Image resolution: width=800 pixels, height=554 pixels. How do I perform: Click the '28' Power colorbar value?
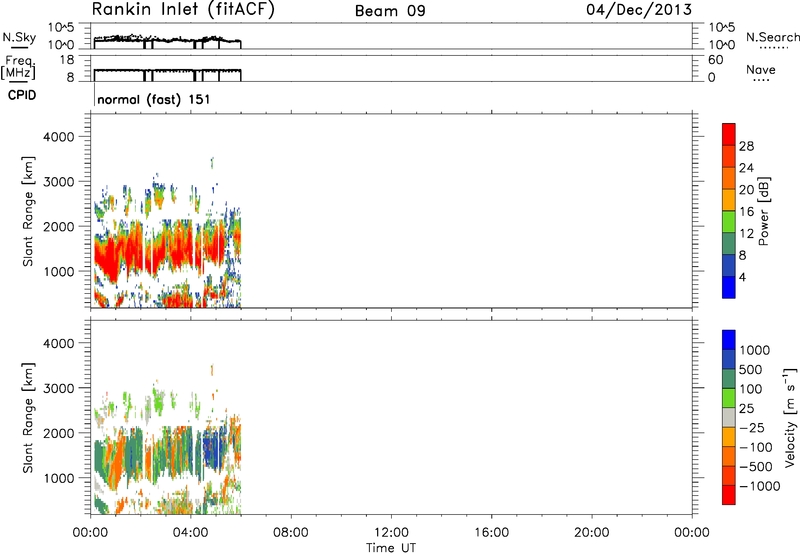tap(746, 146)
